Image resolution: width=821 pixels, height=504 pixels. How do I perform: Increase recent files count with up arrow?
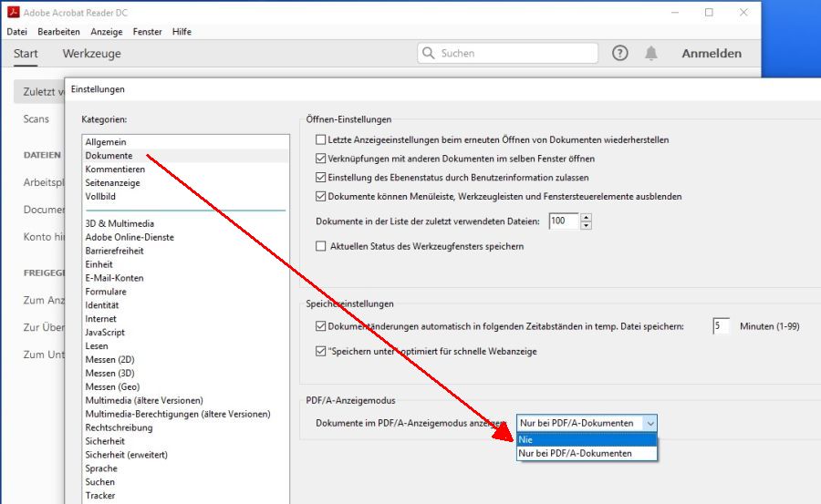586,217
